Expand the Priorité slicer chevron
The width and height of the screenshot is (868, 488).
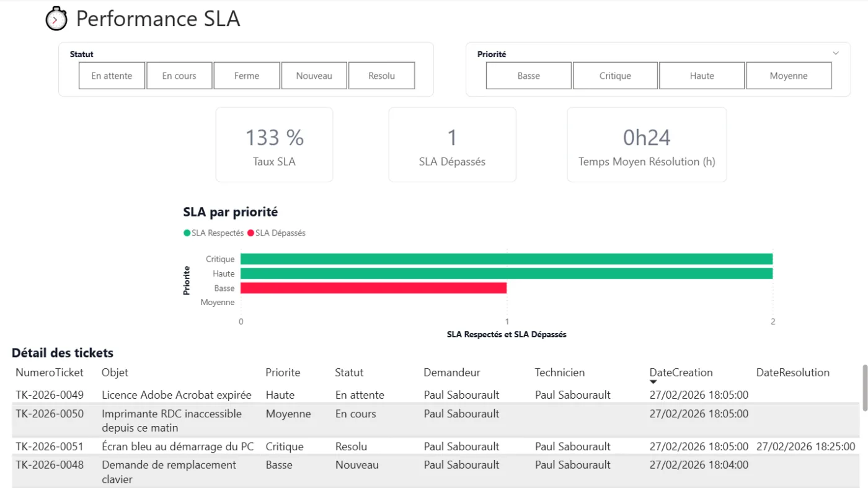[836, 53]
